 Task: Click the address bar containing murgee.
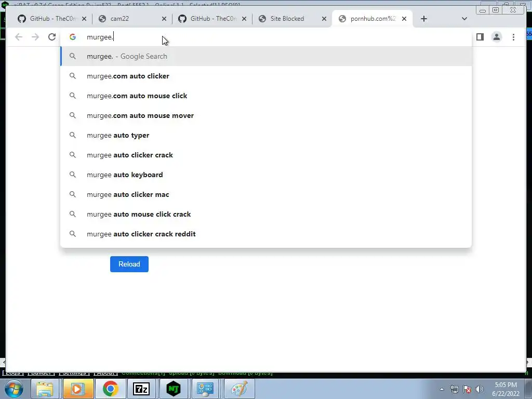pyautogui.click(x=266, y=37)
